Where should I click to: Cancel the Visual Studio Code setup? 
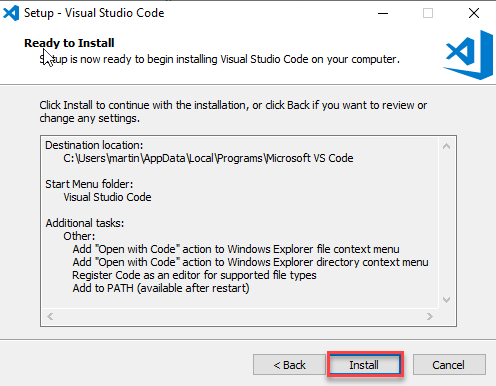pyautogui.click(x=449, y=365)
